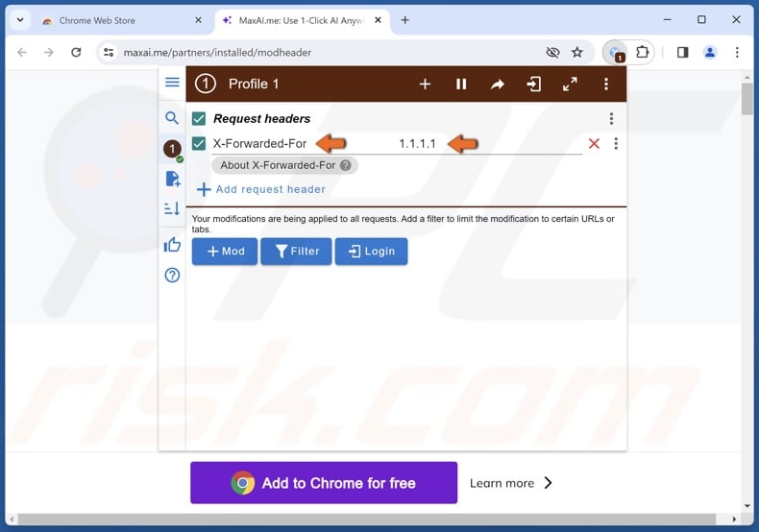Click the crossed-eye tracking protection icon
759x532 pixels.
[552, 52]
